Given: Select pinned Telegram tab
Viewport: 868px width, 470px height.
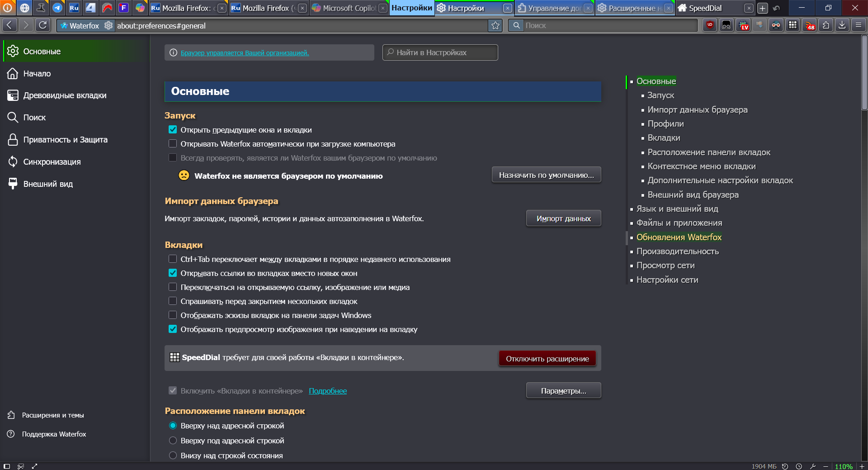Looking at the screenshot, I should (x=57, y=8).
